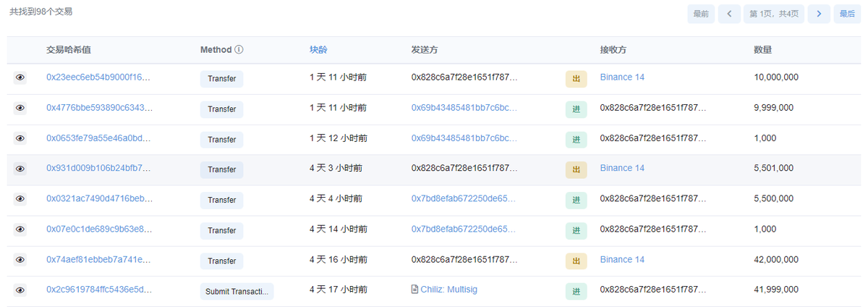Click sender address 0x828c6a7f28e1651f787 in 10,000,000 row
868x307 pixels.
(464, 77)
